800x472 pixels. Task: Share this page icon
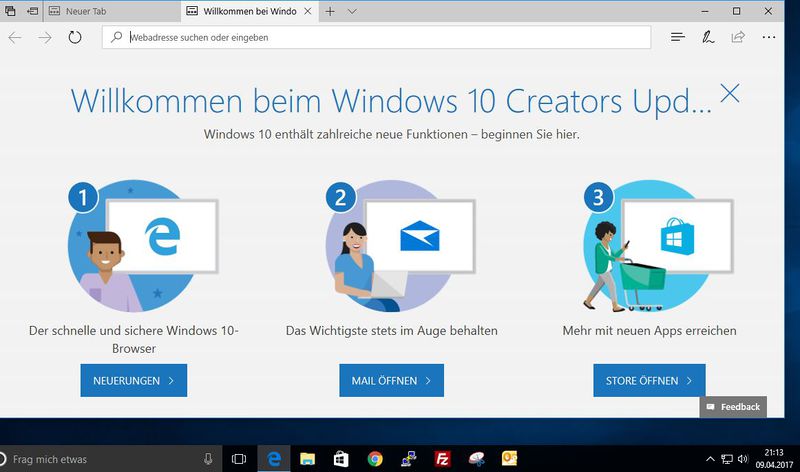tap(738, 37)
